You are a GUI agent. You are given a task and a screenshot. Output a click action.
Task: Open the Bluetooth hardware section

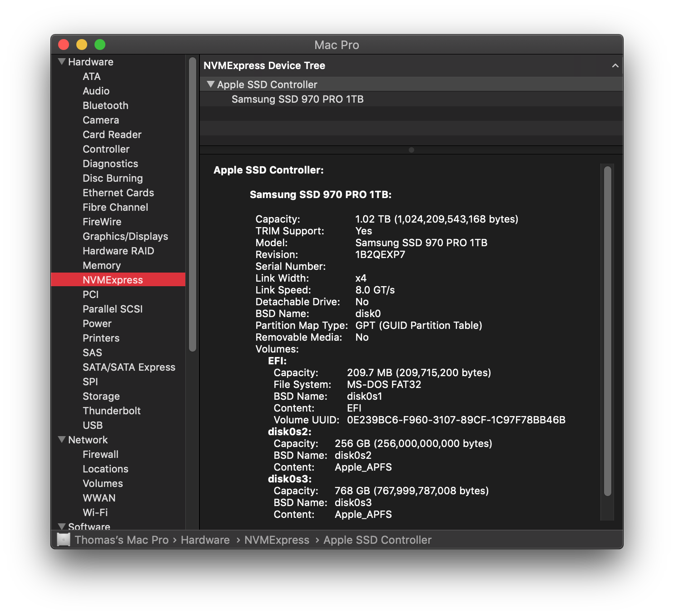click(x=105, y=105)
